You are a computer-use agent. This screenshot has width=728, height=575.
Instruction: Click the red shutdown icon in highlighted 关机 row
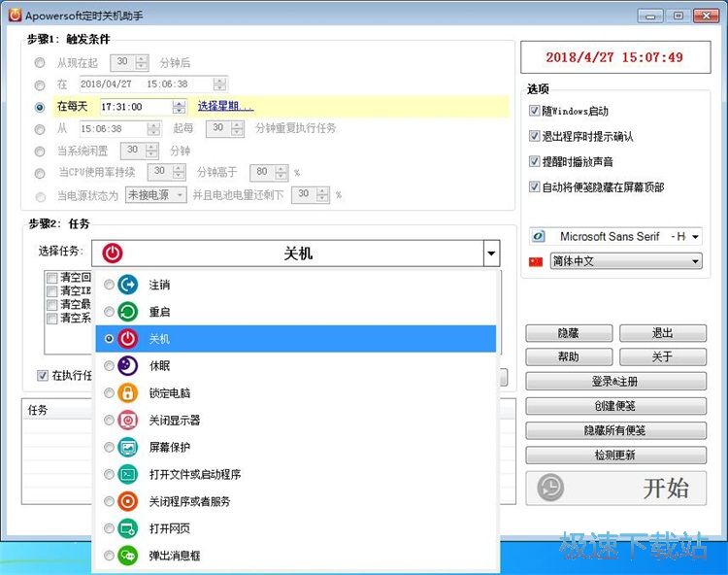click(128, 339)
